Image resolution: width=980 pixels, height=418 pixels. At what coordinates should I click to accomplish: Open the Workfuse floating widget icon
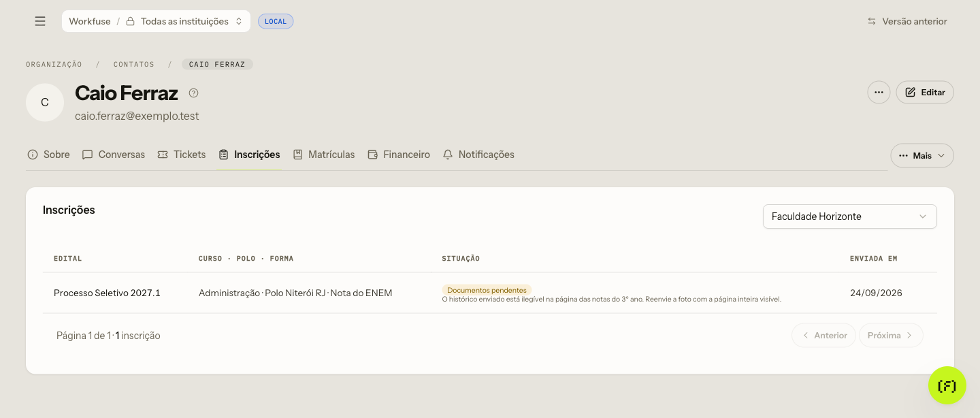[947, 385]
